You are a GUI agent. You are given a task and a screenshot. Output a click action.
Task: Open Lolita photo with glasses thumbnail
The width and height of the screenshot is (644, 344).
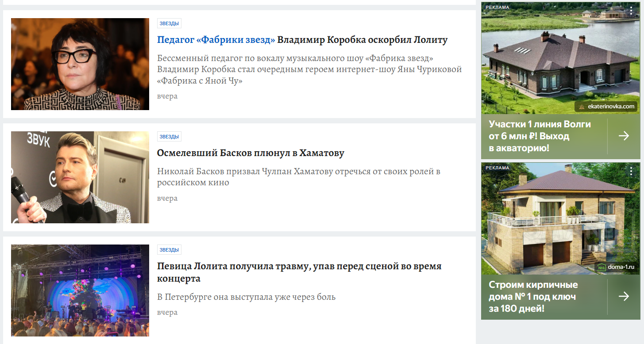click(80, 64)
